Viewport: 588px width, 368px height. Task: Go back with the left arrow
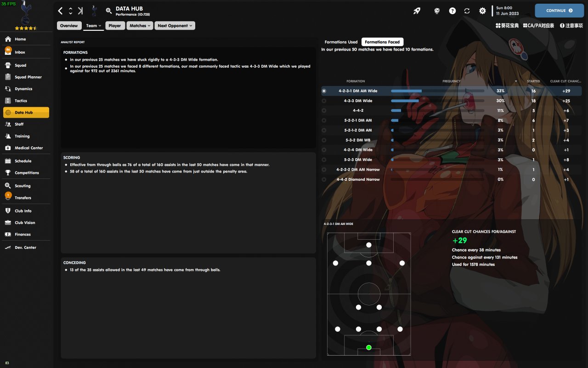[61, 11]
